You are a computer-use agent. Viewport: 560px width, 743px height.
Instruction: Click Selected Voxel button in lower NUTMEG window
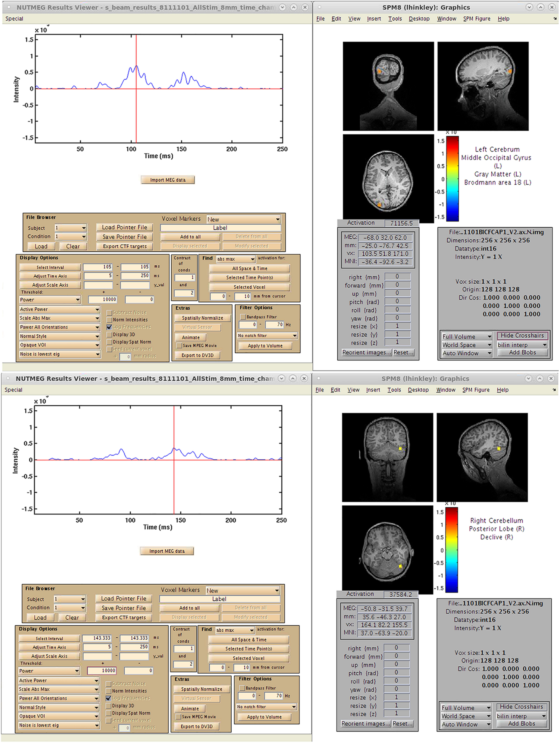coord(249,658)
